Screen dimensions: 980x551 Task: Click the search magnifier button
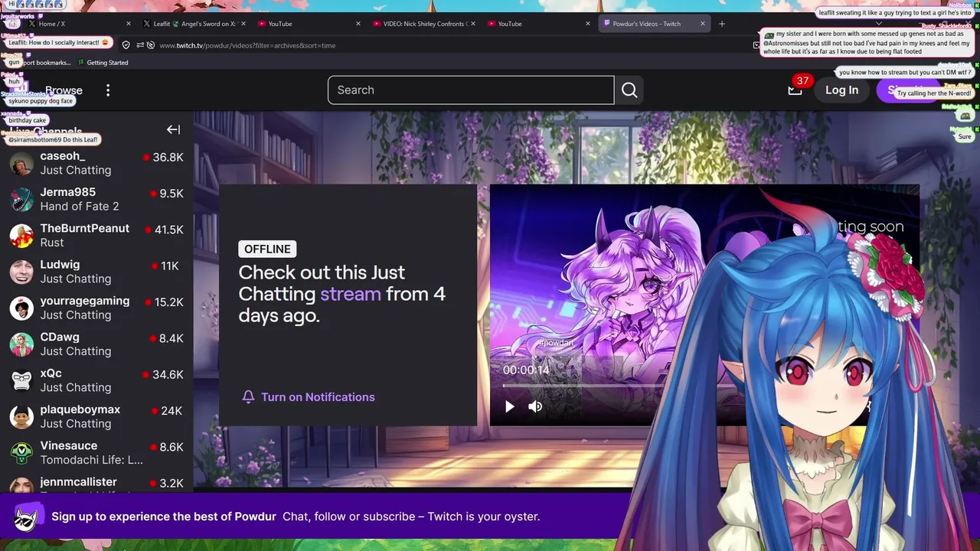click(x=629, y=90)
